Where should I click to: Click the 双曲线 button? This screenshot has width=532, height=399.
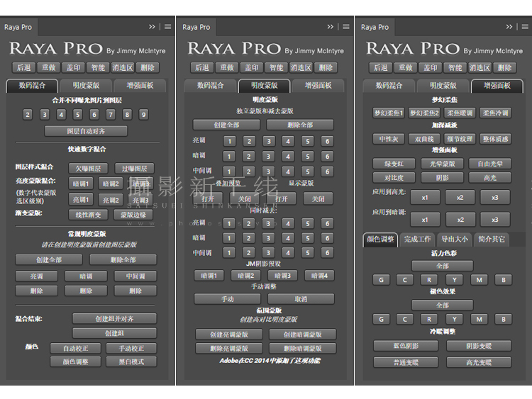pyautogui.click(x=424, y=139)
